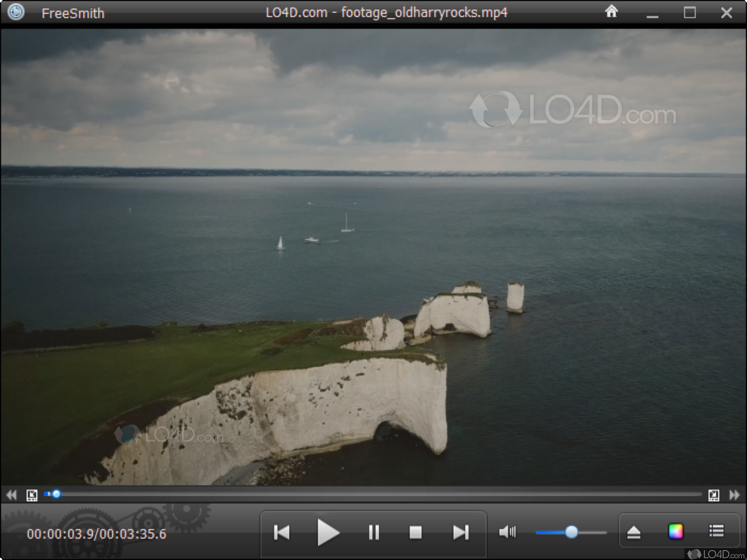Pause the video playback

(x=374, y=532)
